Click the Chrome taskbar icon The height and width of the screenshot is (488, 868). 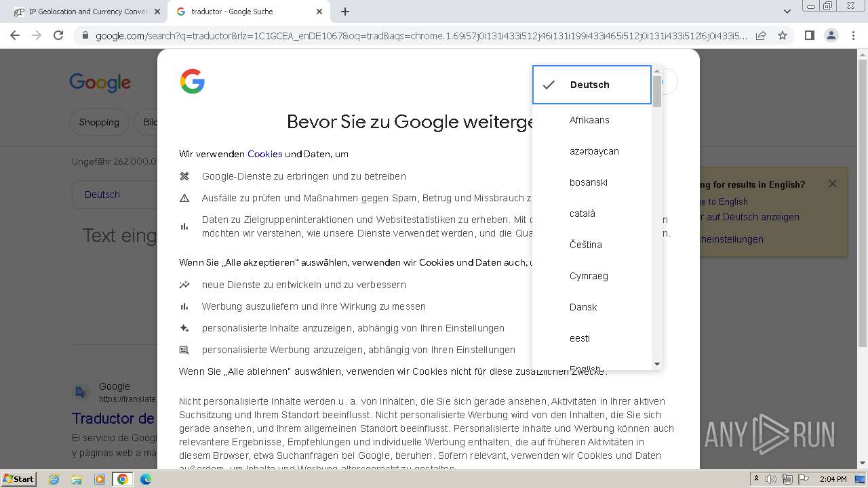[x=123, y=479]
